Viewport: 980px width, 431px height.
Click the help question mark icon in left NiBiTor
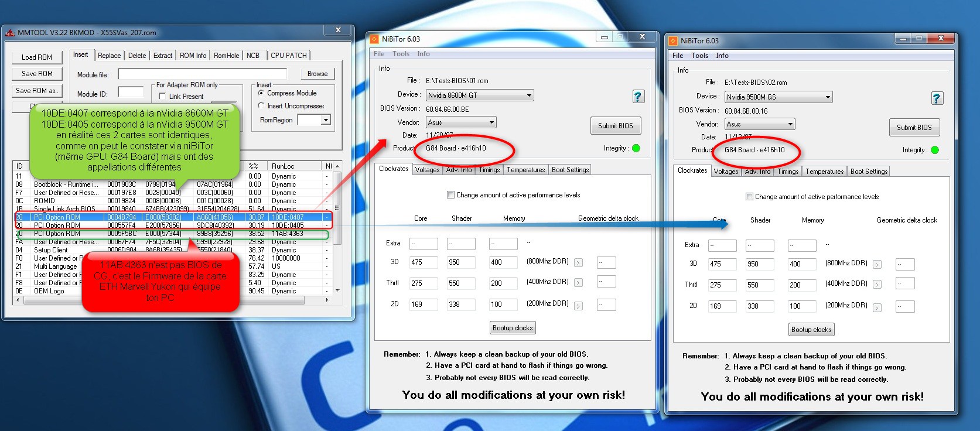638,97
